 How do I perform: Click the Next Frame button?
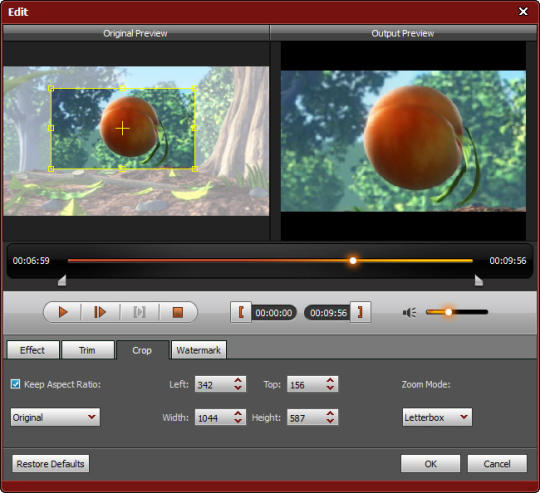click(100, 312)
